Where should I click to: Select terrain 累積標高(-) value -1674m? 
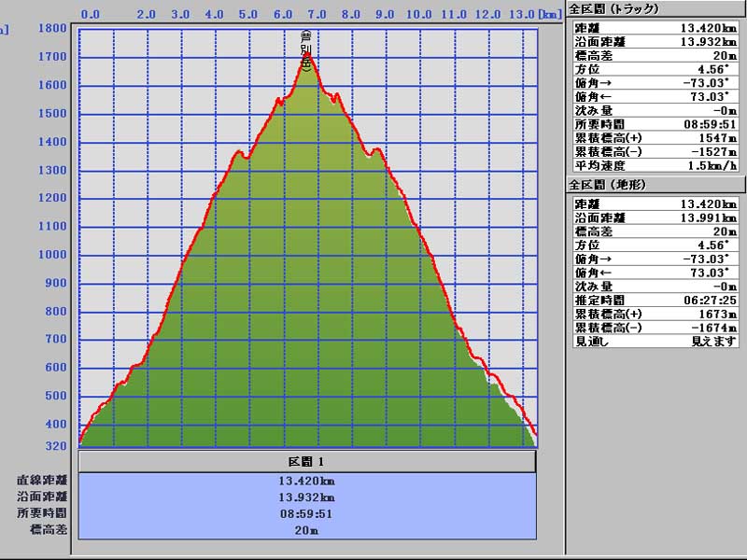tap(715, 329)
